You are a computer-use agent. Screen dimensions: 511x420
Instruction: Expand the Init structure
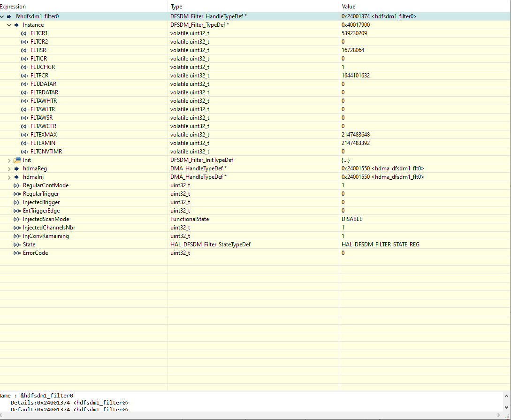[8, 160]
